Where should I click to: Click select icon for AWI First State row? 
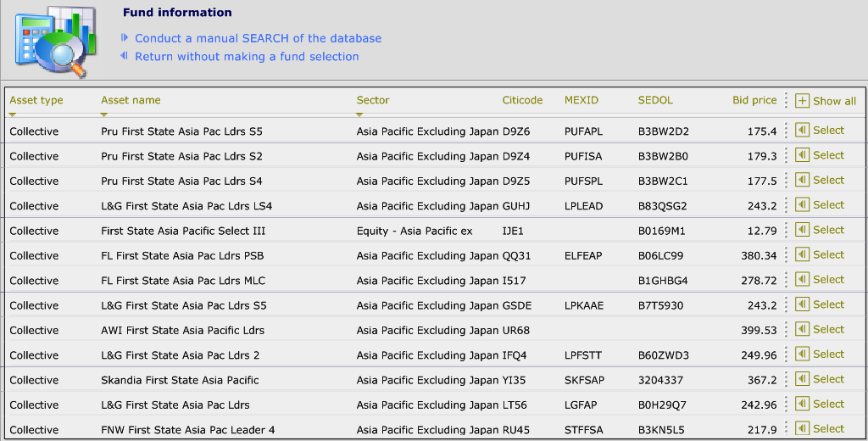pyautogui.click(x=802, y=329)
